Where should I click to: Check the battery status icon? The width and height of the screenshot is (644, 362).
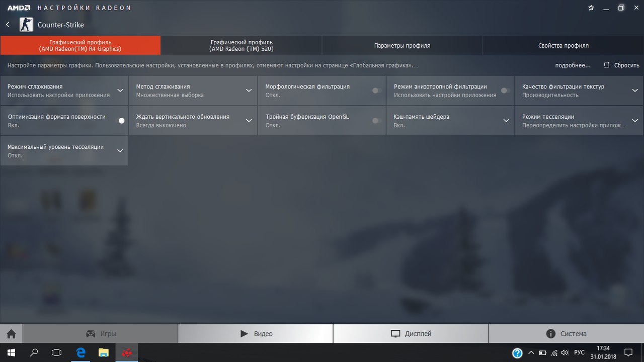[x=542, y=352]
